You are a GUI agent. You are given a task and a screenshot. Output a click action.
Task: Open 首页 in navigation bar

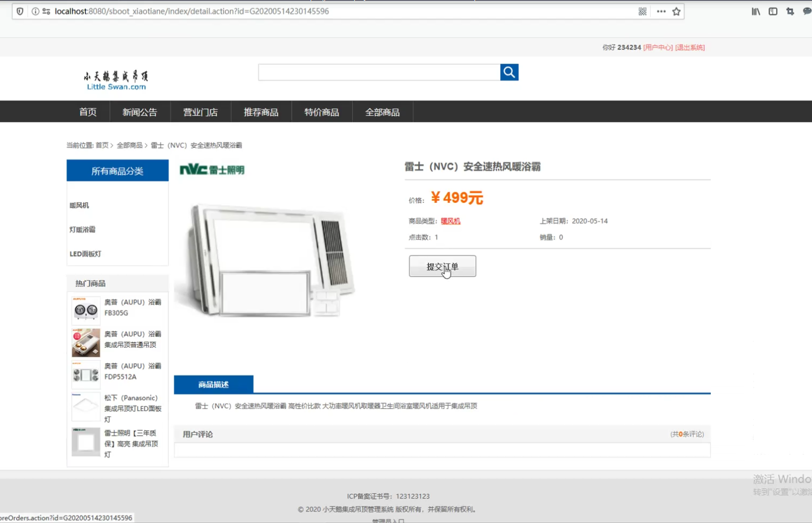coord(88,112)
